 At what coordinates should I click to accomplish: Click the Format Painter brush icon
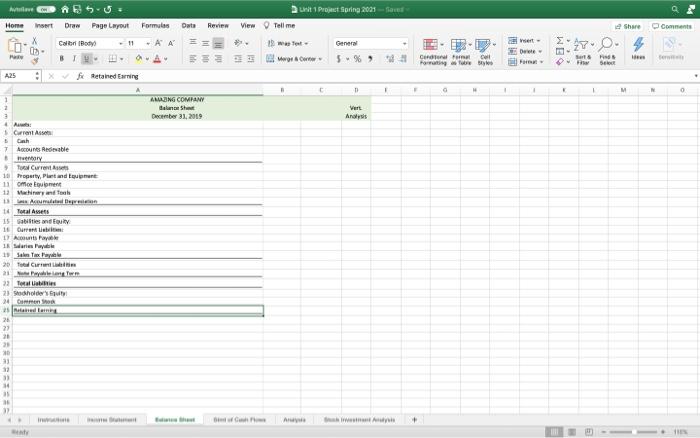pos(34,61)
